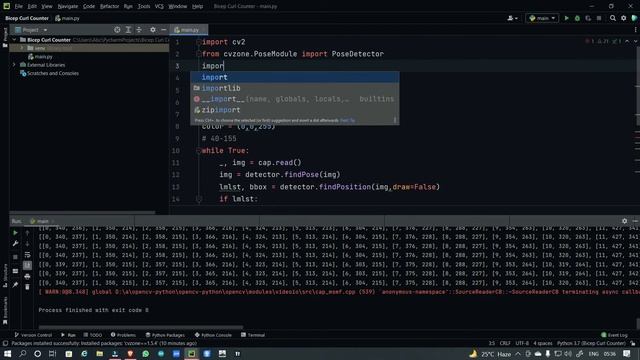Run the main configuration with green play icon

click(566, 18)
